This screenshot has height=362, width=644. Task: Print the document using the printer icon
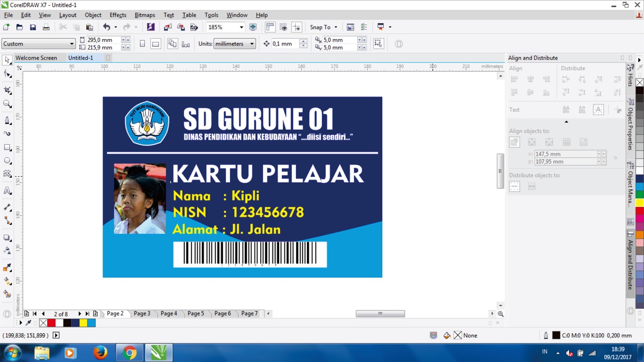46,27
